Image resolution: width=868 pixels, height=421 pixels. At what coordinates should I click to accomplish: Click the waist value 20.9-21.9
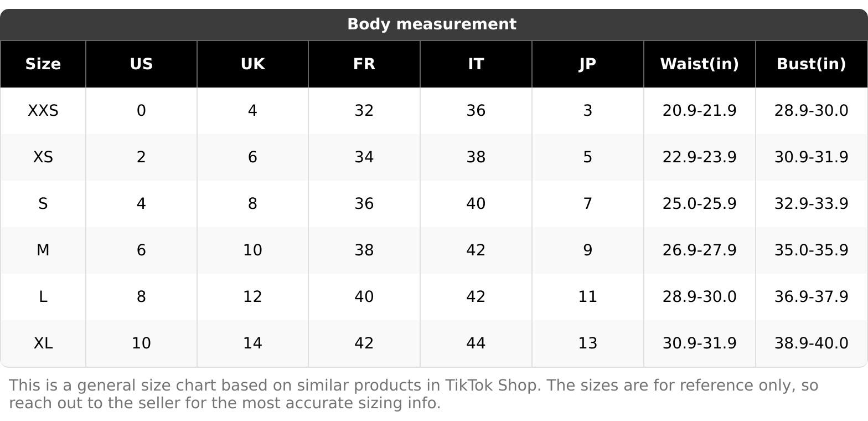(700, 111)
